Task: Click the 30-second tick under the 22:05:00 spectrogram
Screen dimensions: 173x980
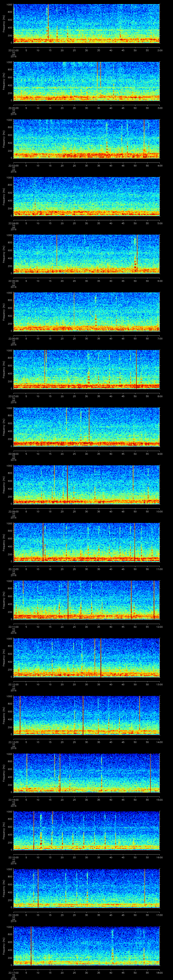Action: click(86, 281)
